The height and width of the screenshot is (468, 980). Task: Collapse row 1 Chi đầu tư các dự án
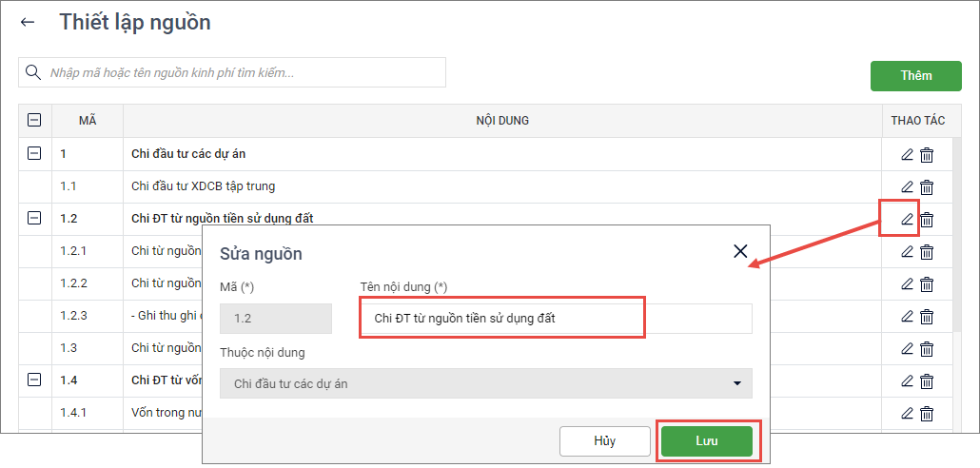(34, 153)
